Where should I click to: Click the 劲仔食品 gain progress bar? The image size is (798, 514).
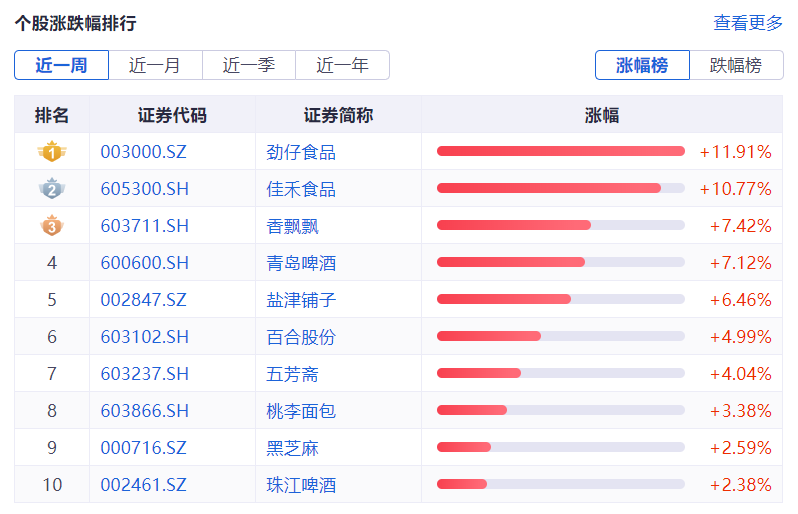[560, 152]
